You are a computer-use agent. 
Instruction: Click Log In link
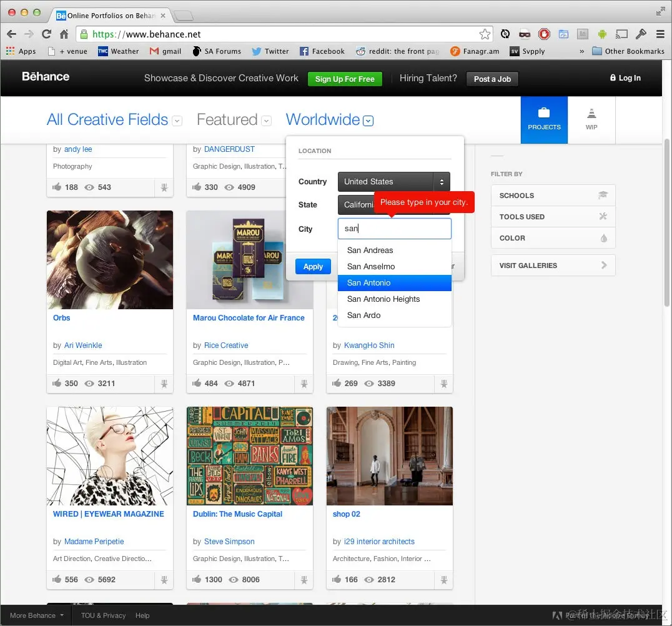(x=625, y=77)
